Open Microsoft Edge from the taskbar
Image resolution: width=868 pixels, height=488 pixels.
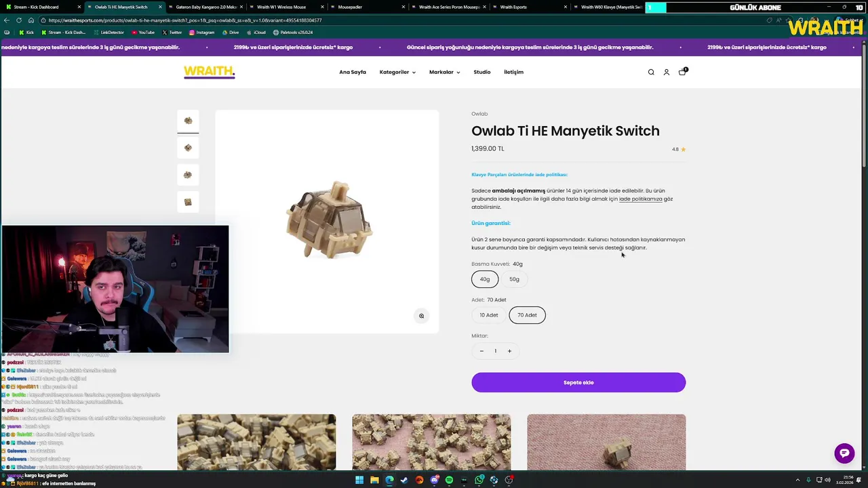389,480
